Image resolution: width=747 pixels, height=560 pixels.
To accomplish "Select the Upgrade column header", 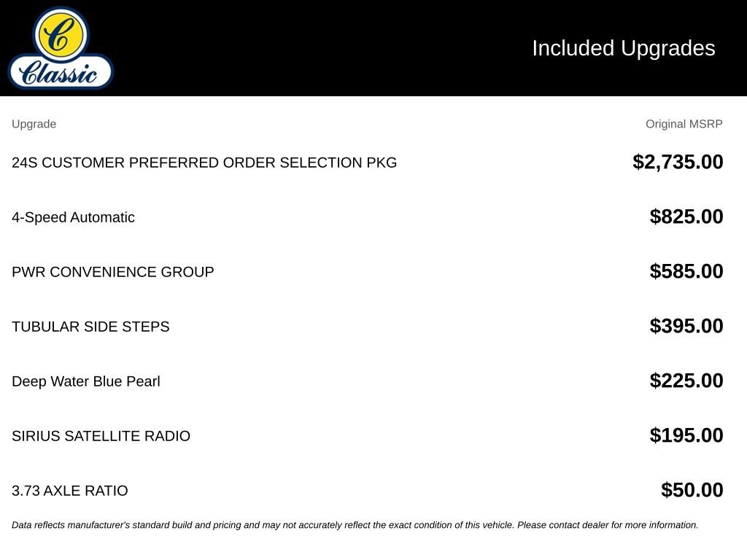I will coord(34,124).
